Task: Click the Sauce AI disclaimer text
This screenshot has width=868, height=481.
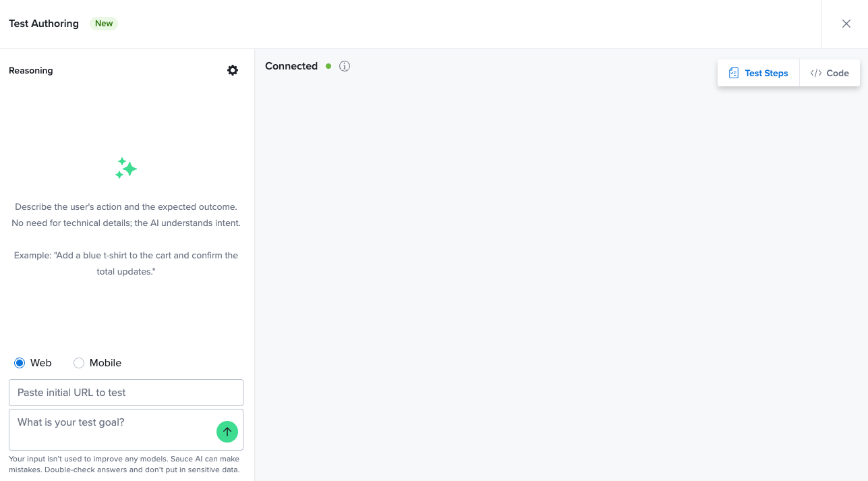Action: click(126, 464)
